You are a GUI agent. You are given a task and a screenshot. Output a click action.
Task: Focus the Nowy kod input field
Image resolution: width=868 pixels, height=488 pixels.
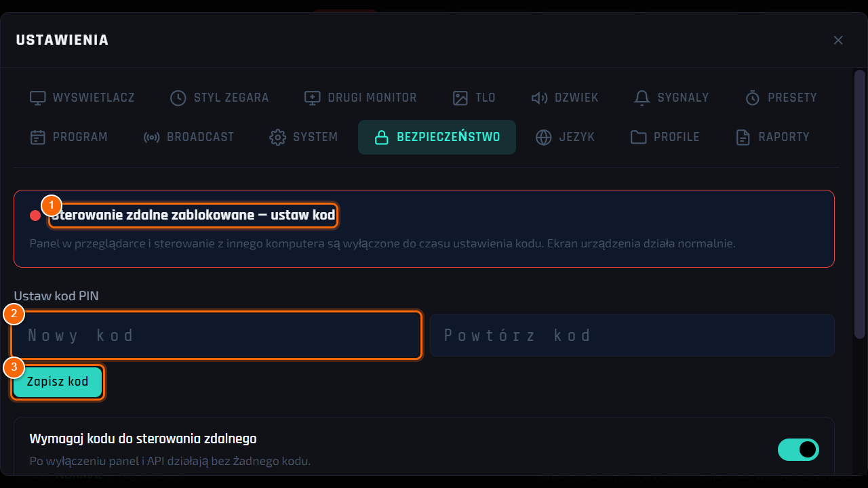click(217, 335)
